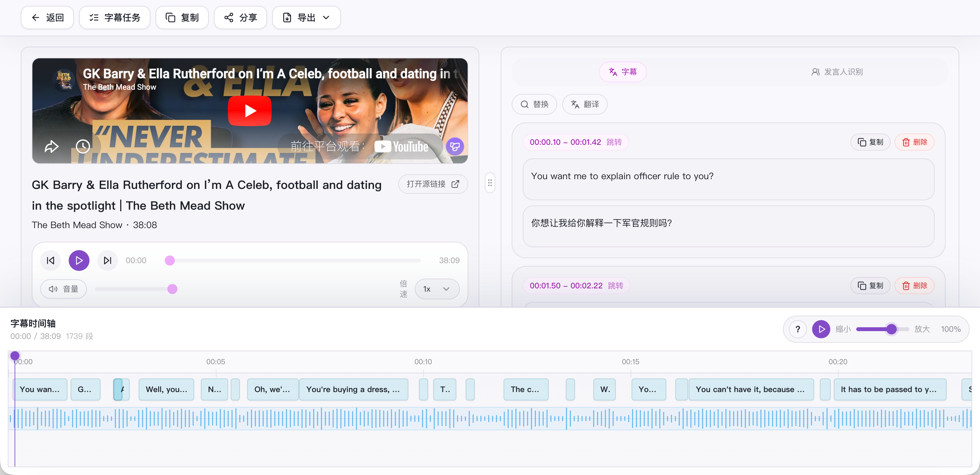The image size is (980, 475).
Task: Select 'You can't have it, because' clip
Action: coord(751,389)
